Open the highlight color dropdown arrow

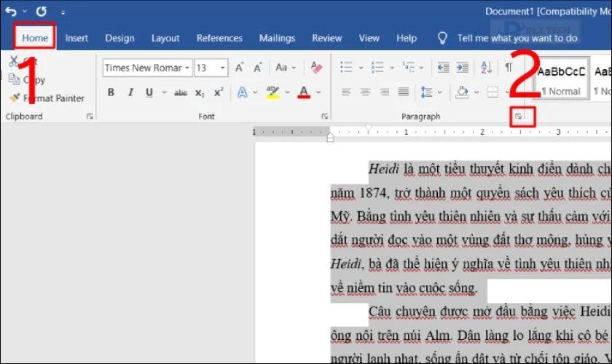pos(287,92)
